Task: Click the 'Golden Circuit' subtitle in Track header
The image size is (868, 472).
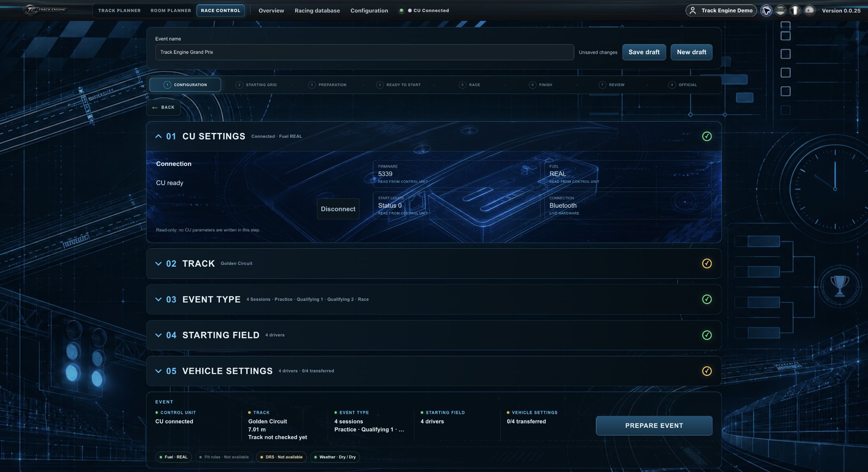Action: (x=236, y=264)
